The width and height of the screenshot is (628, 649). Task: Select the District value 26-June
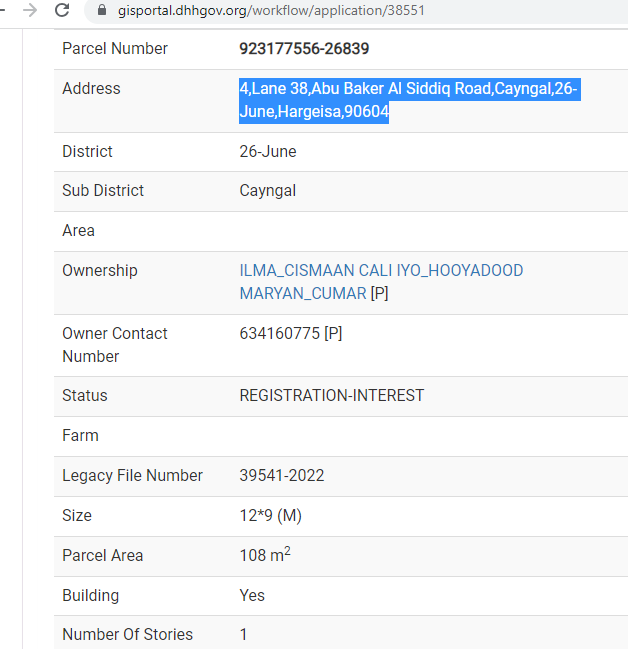pos(268,151)
